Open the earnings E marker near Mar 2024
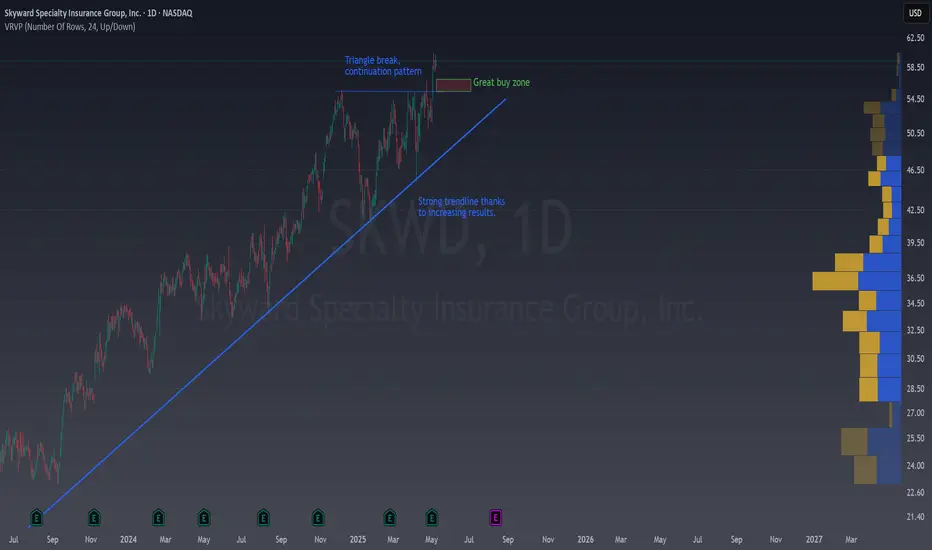This screenshot has height=550, width=932. point(158,517)
